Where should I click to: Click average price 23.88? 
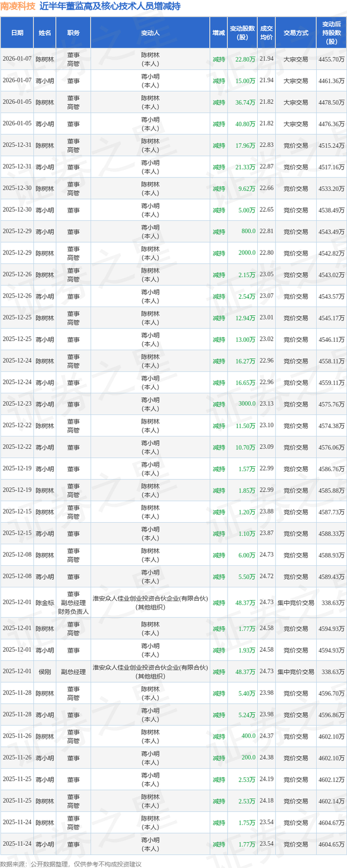pos(267,511)
